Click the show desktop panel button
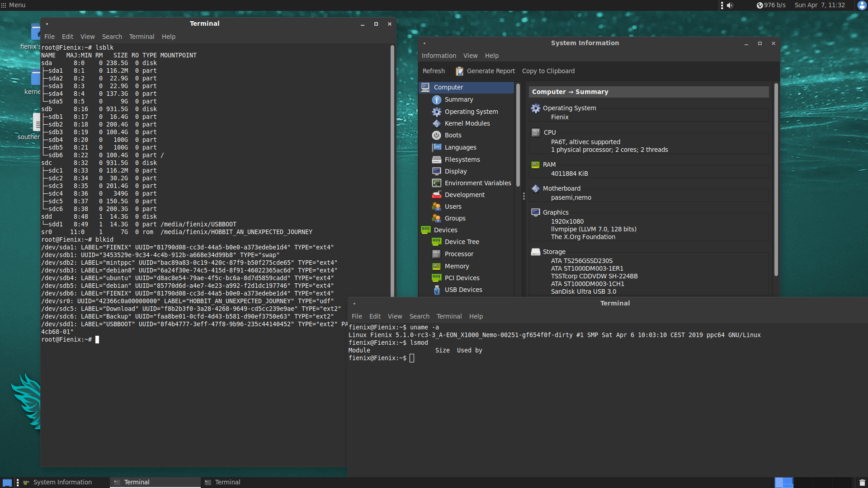 pos(7,483)
